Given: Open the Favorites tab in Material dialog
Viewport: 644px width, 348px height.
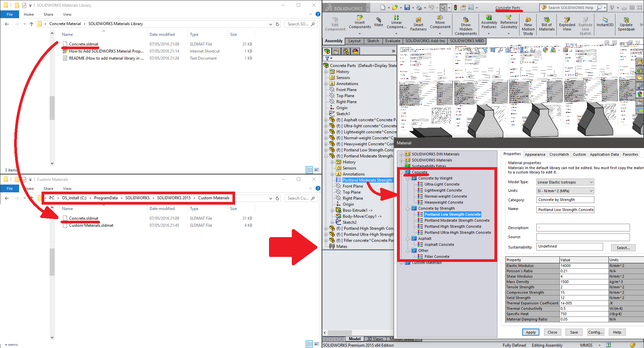Looking at the screenshot, I should coord(630,154).
